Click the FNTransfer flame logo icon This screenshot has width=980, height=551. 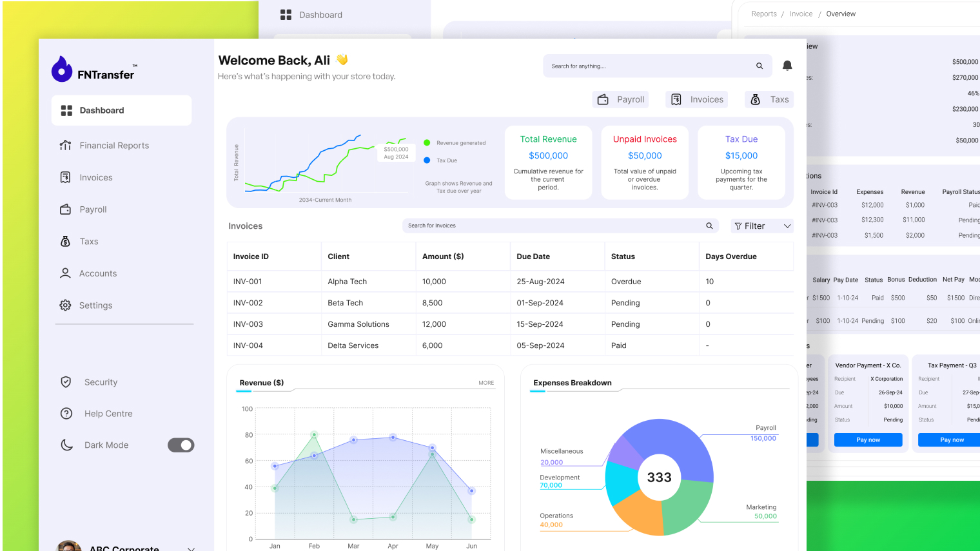[62, 69]
